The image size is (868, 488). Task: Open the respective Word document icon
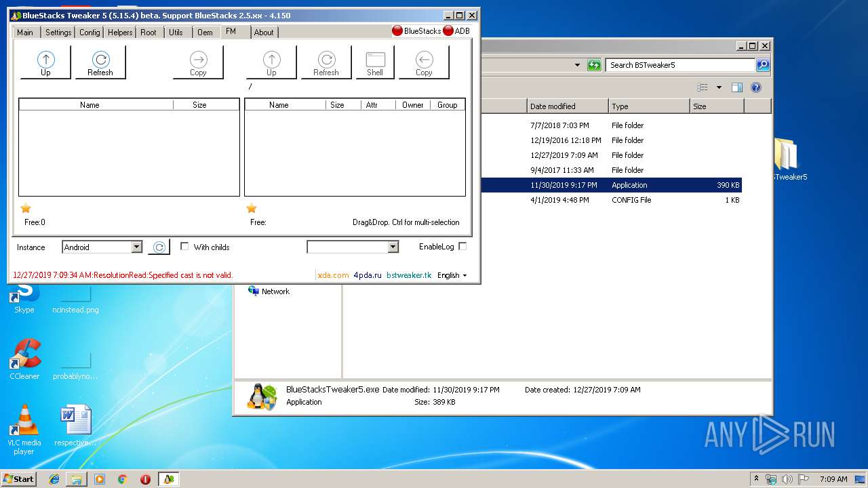(x=75, y=427)
